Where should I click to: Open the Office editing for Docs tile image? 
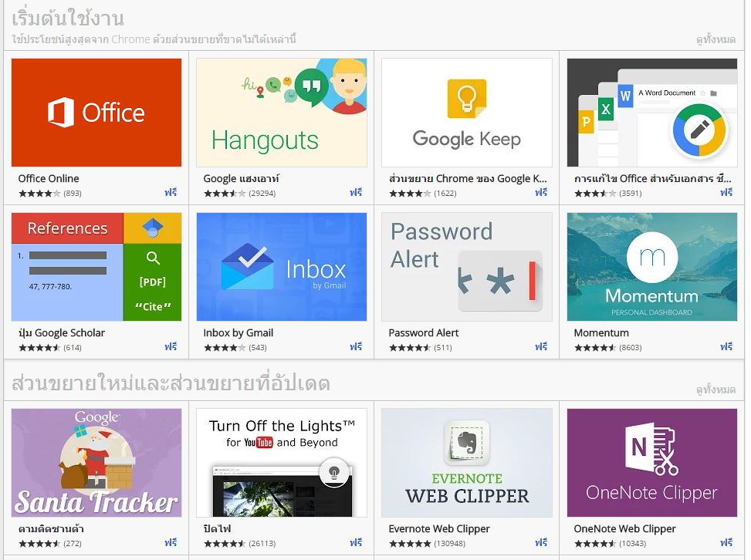coord(652,113)
